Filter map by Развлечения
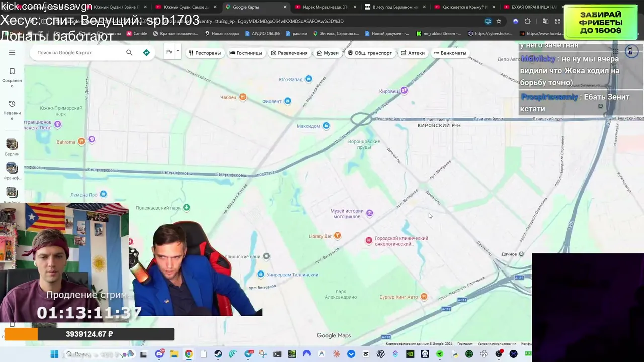Viewport: 644px width, 362px height. point(289,53)
